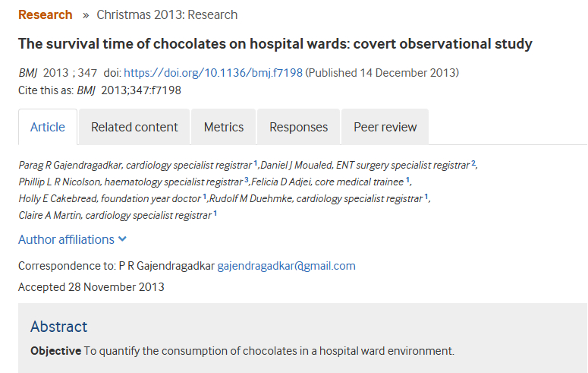
Task: Click the gajendragadkar@gmail.com email link
Action: pos(286,266)
